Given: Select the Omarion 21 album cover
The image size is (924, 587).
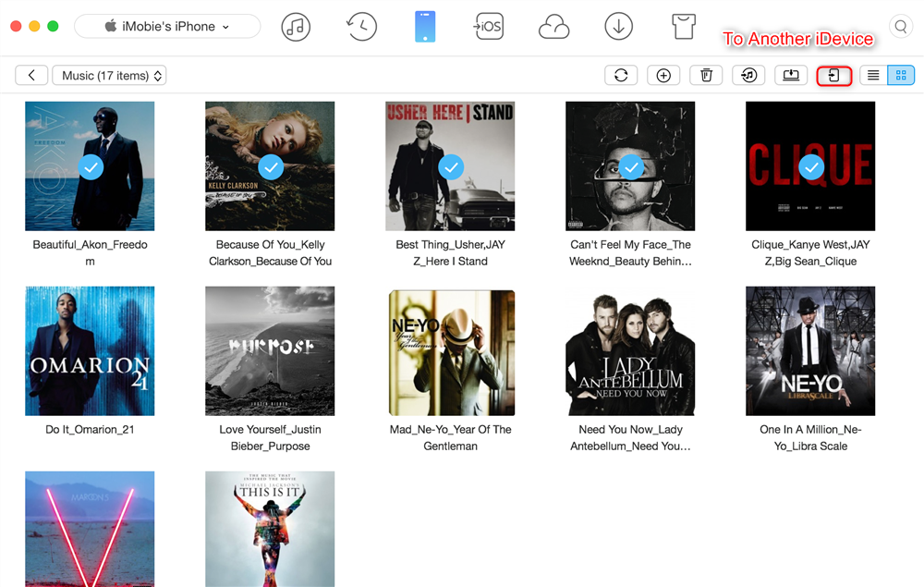Looking at the screenshot, I should (90, 351).
